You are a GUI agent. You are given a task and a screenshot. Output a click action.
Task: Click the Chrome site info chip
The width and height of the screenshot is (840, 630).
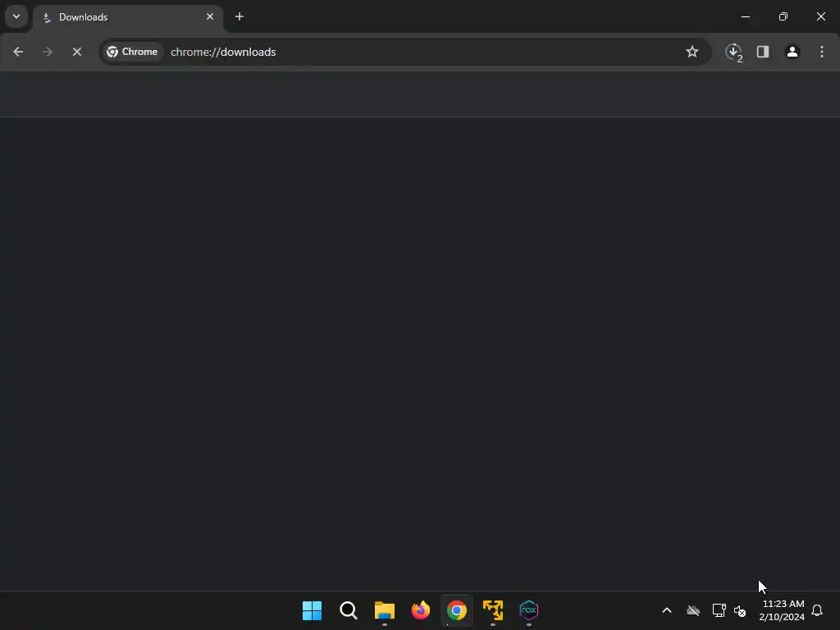point(132,52)
